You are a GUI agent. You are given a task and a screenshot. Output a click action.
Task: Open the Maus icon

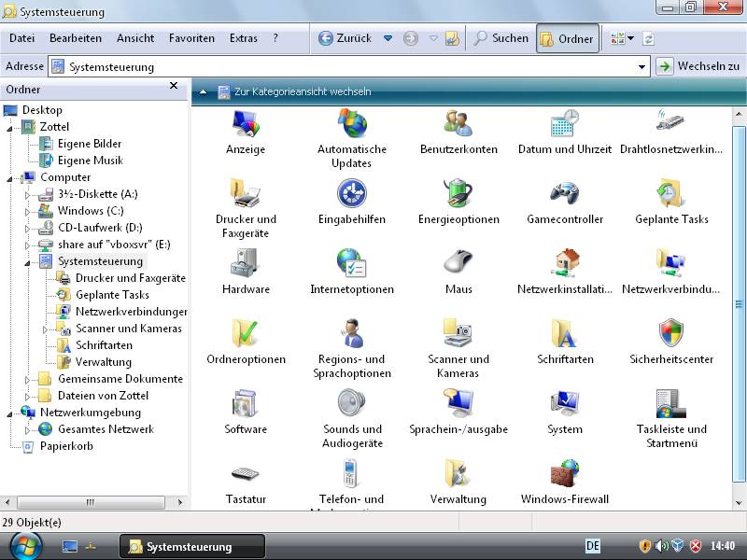click(458, 263)
